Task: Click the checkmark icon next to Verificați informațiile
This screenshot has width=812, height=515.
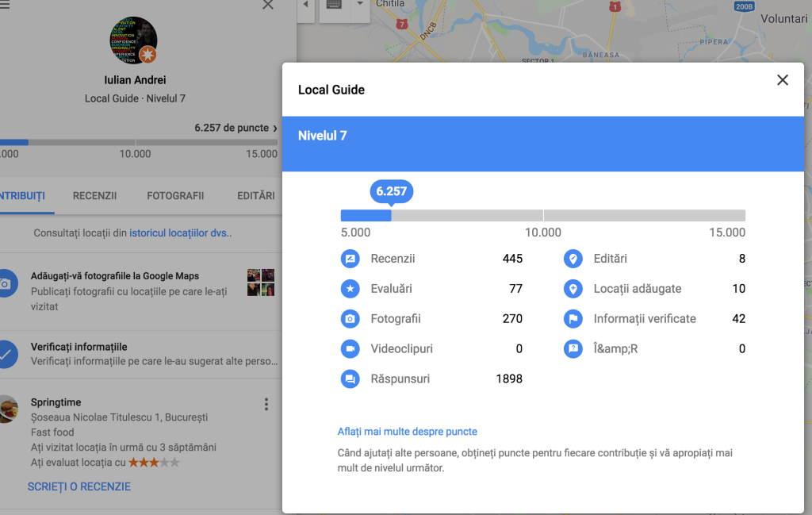Action: (x=6, y=355)
